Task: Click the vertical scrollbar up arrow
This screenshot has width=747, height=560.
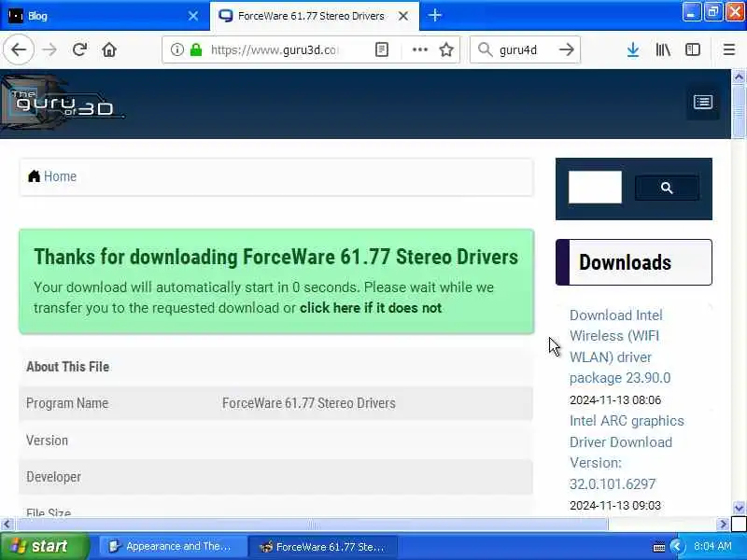Action: pos(739,77)
